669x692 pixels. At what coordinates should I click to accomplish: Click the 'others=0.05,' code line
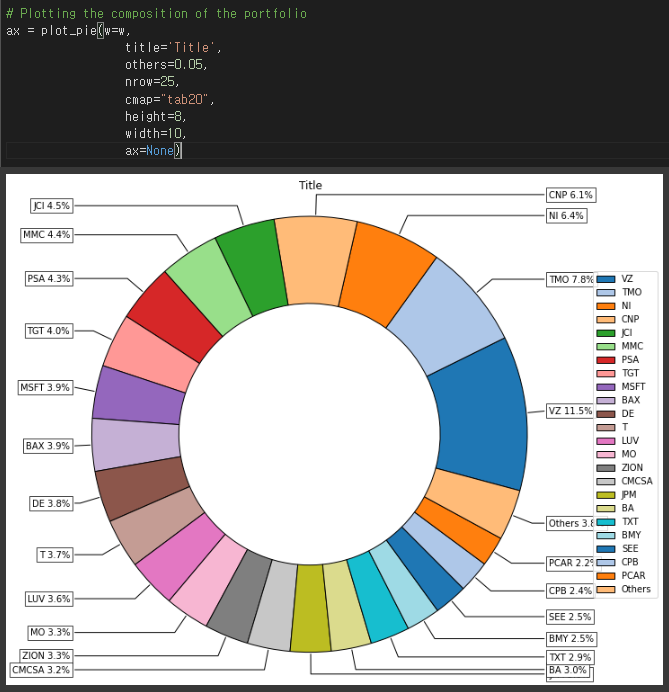coord(166,65)
